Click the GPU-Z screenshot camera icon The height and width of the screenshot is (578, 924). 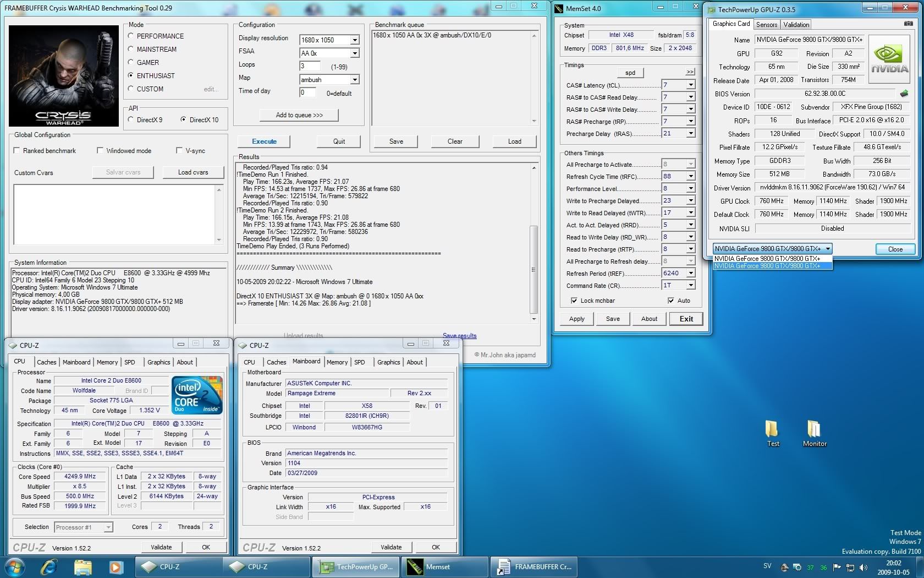(x=908, y=24)
